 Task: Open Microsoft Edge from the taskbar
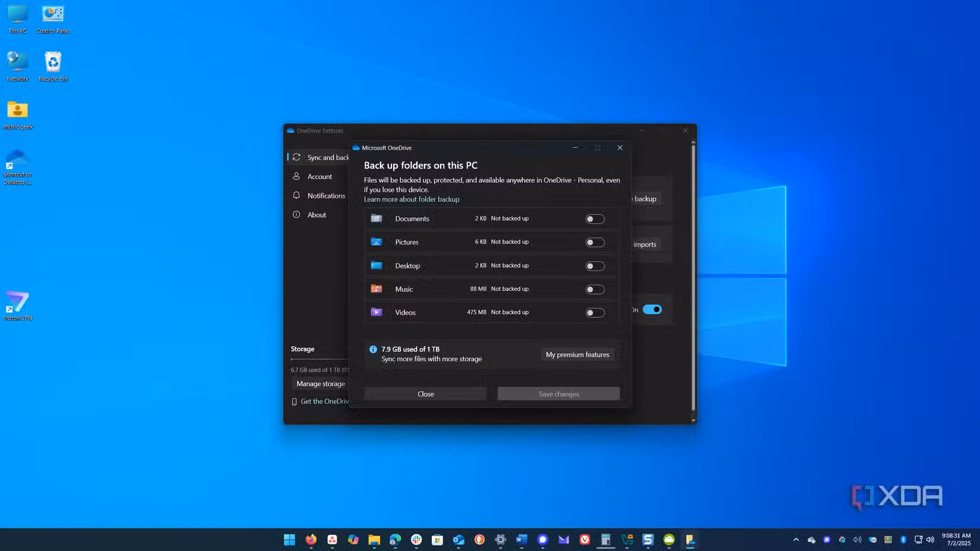click(395, 540)
